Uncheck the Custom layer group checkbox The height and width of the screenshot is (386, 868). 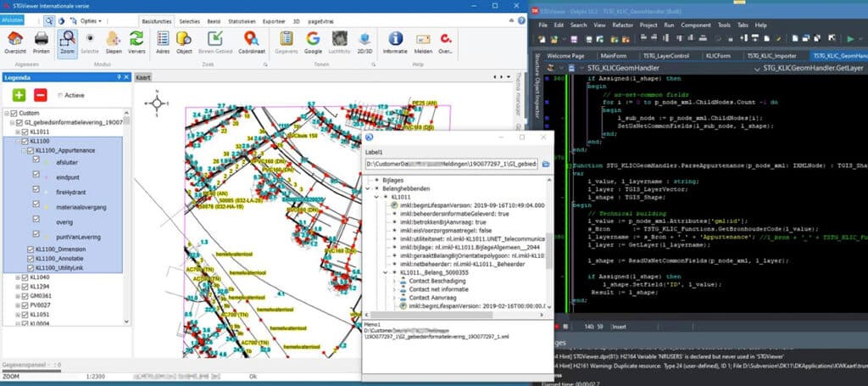(x=14, y=113)
